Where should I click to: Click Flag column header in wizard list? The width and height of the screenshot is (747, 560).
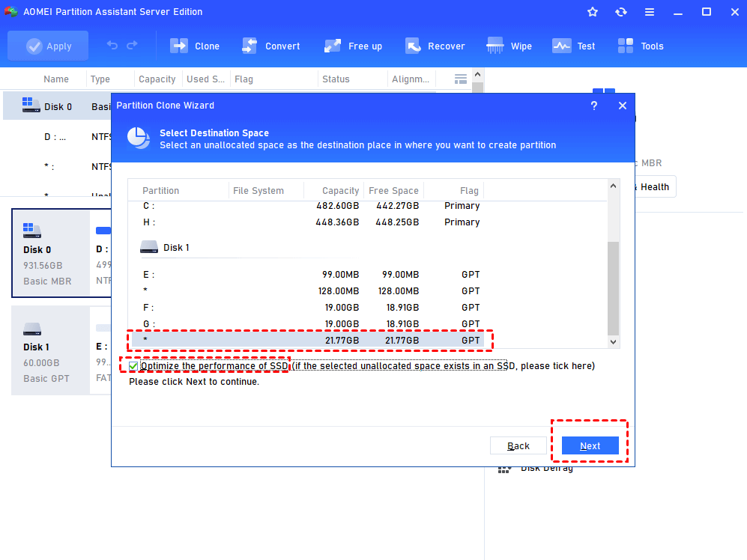469,190
